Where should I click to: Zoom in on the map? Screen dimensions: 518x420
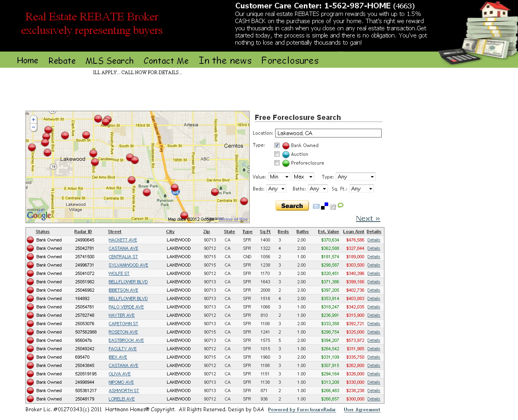[x=33, y=120]
